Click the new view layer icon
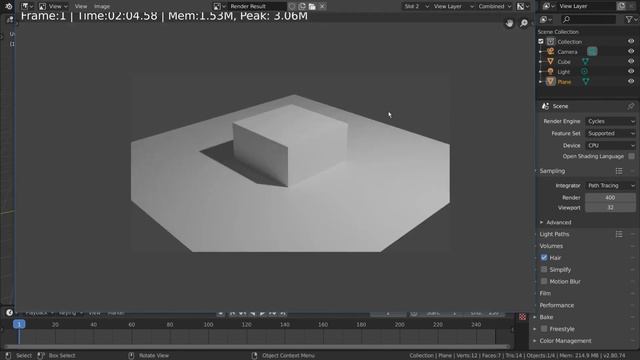This screenshot has width=640, height=360. pos(621,6)
